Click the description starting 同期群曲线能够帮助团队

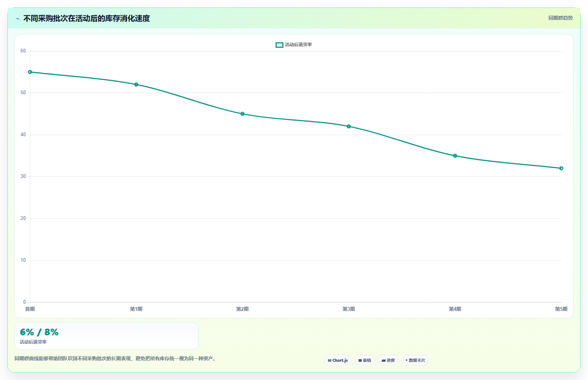click(115, 358)
